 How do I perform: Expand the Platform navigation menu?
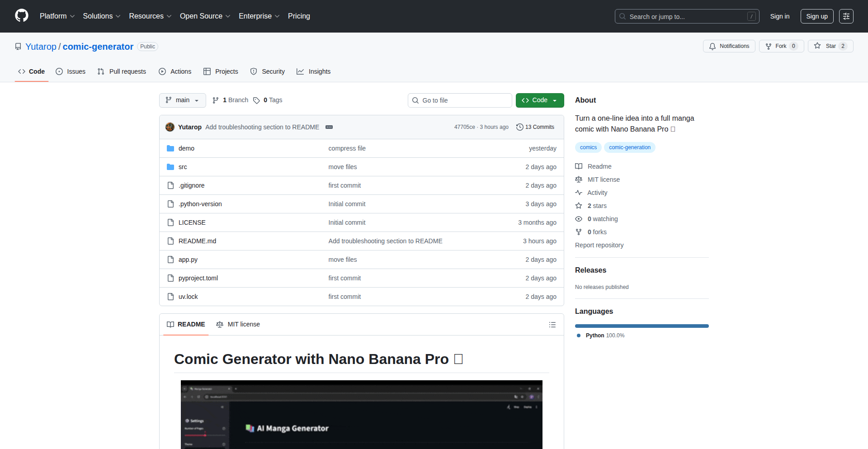pos(57,16)
